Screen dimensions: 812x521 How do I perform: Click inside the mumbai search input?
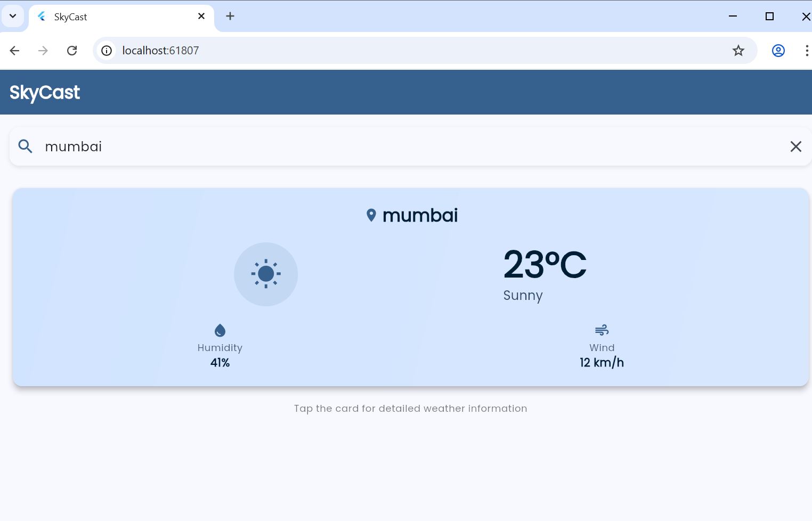coord(213,146)
